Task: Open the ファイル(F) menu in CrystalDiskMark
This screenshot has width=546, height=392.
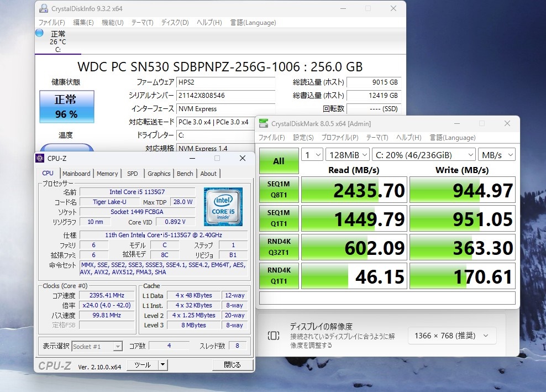Action: tap(271, 138)
